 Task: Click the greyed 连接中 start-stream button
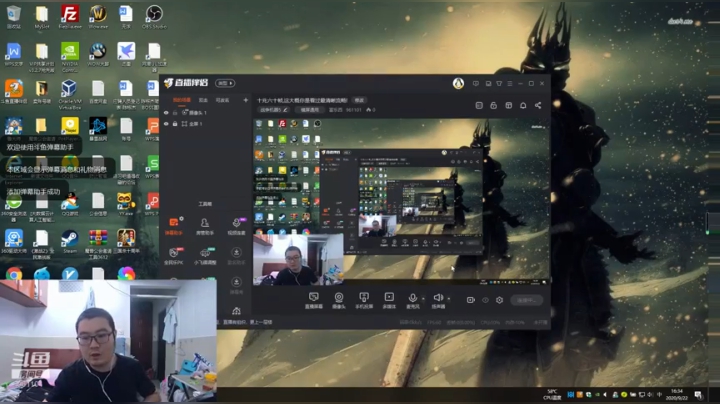point(527,300)
